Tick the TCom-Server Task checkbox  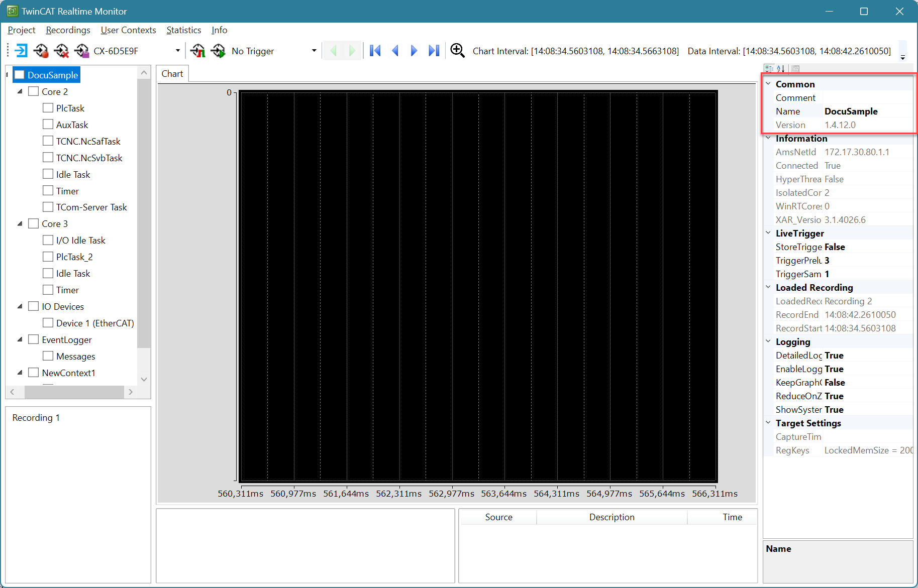[x=48, y=207]
